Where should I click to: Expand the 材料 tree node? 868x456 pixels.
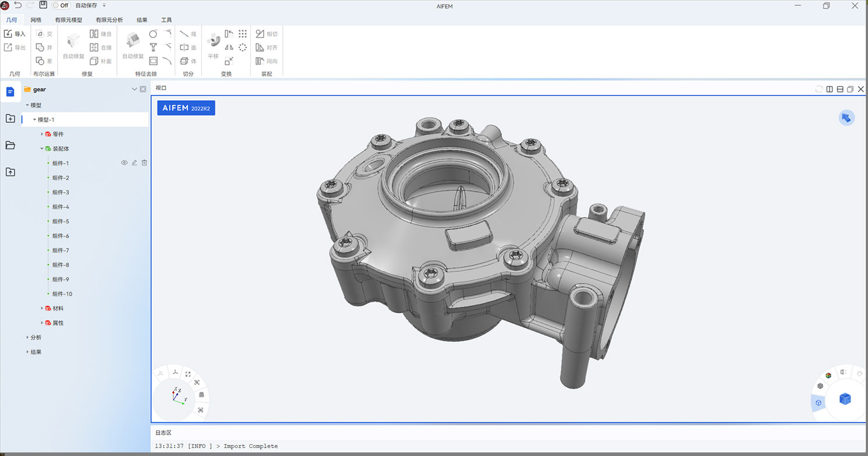(x=42, y=309)
